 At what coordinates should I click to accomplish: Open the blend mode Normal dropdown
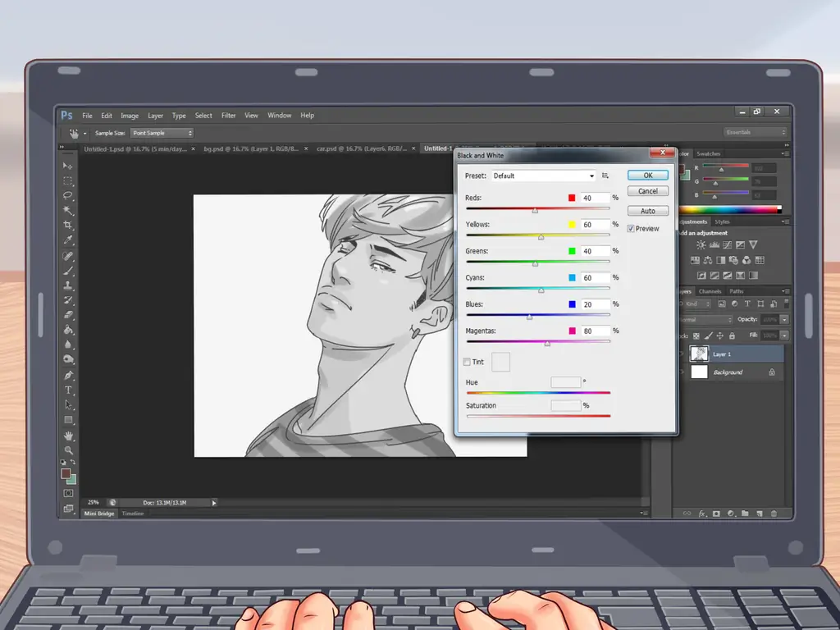705,320
